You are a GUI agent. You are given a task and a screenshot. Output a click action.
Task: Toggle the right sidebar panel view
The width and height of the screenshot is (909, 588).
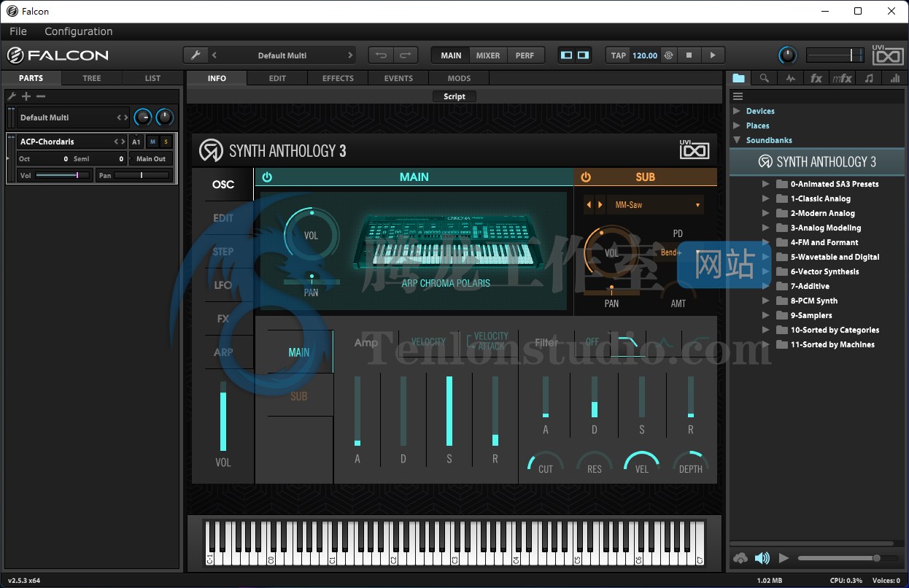(x=583, y=55)
